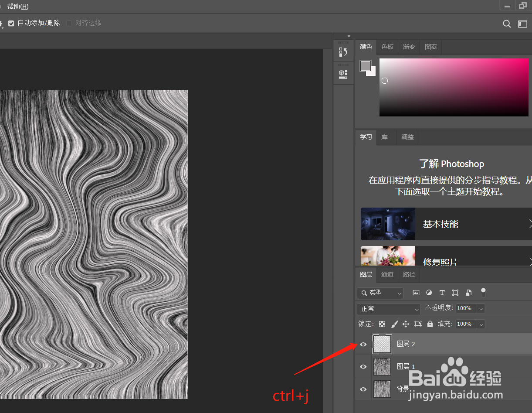Lock position move-arrows icon
The height and width of the screenshot is (413, 532).
[406, 324]
